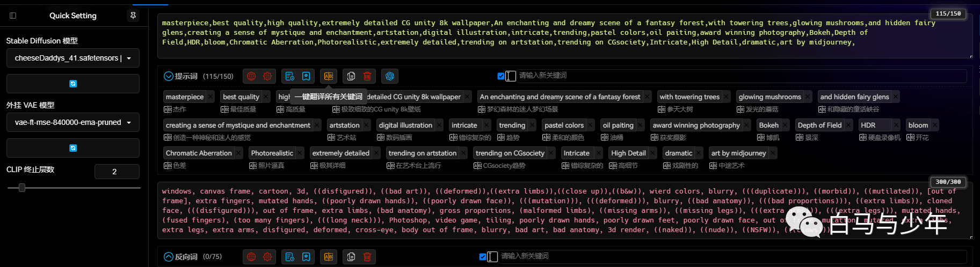Select the dramatic tag
This screenshot has width=980, height=267.
(x=679, y=153)
